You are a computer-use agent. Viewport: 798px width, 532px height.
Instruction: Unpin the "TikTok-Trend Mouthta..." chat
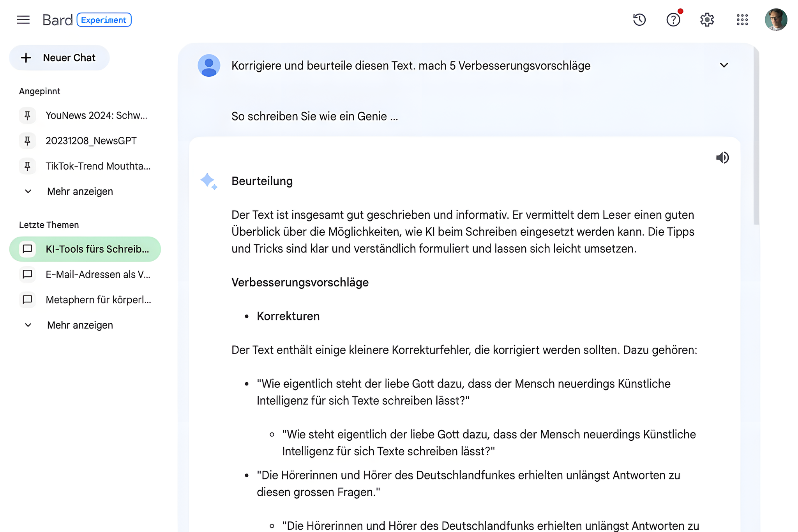(27, 166)
